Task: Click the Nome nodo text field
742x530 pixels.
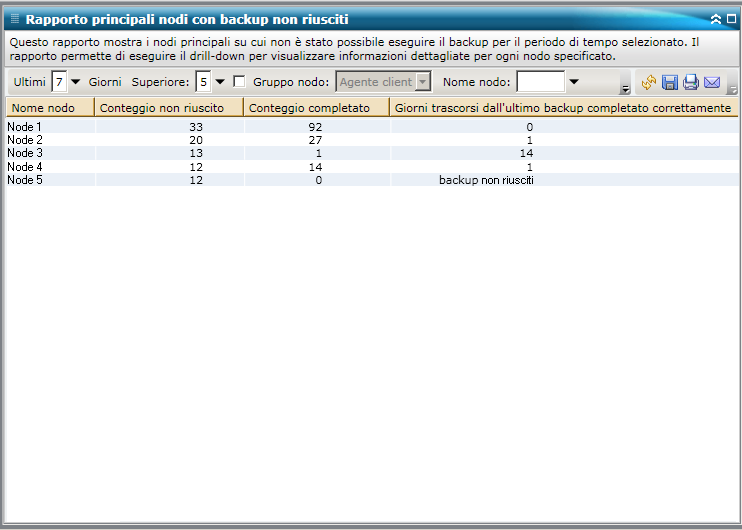Action: pos(540,82)
